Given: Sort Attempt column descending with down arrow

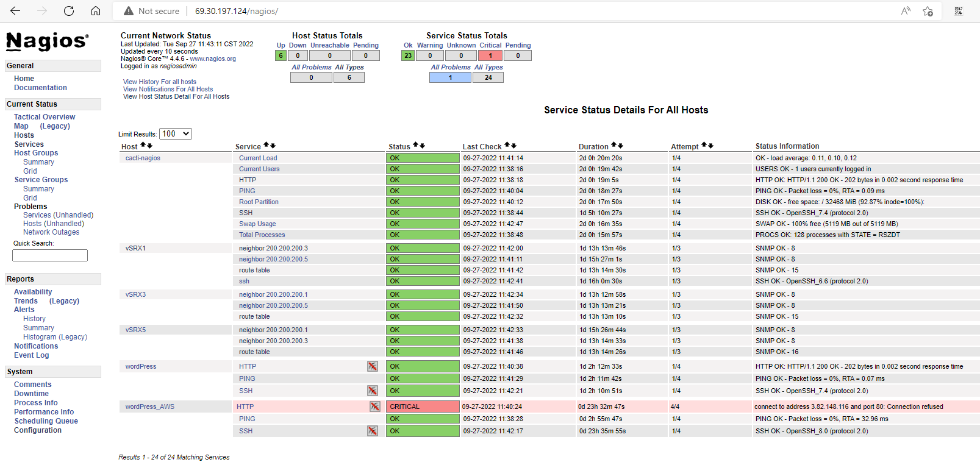Looking at the screenshot, I should point(710,146).
